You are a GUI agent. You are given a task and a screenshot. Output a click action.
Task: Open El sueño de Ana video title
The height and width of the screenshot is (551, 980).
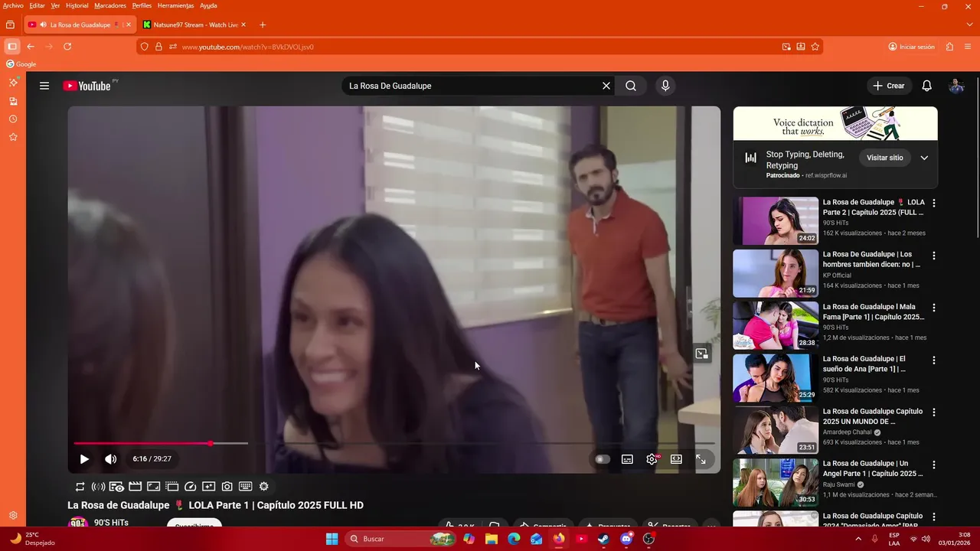[865, 364]
